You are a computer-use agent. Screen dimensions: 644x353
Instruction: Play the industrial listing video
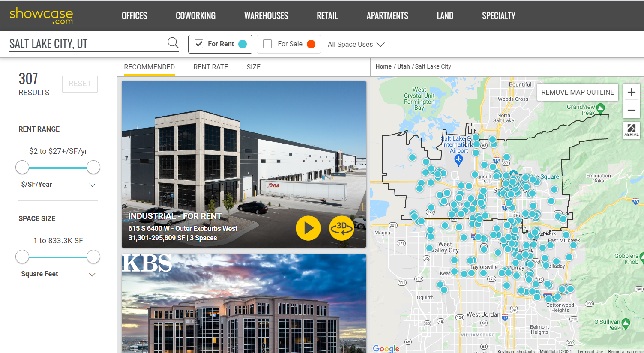coord(308,228)
